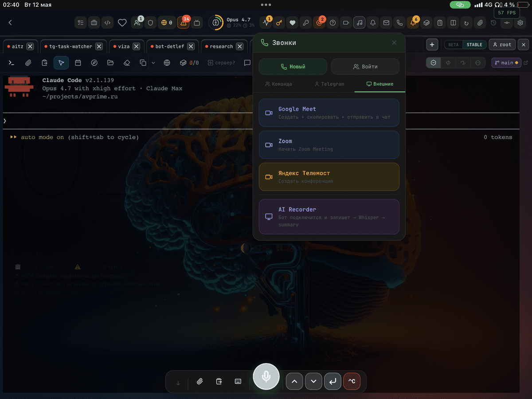Viewport: 532px width, 399px height.
Task: Click the outlined heart icon in top toolbar
Action: [122, 23]
